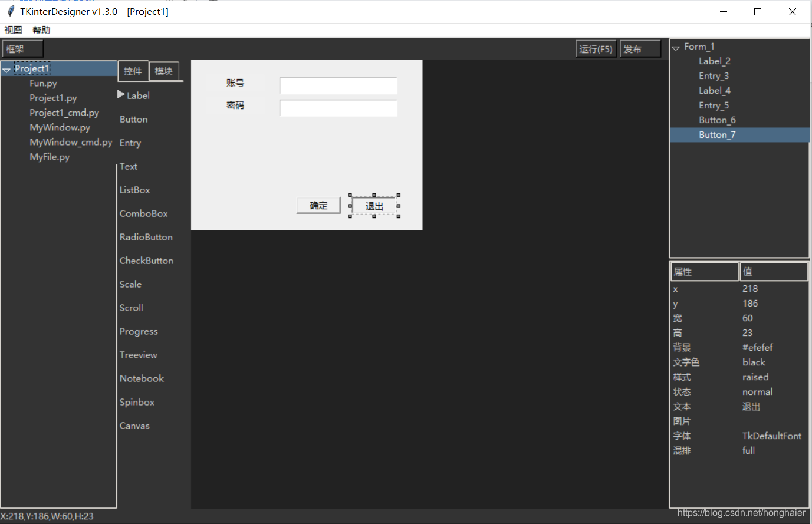Viewport: 812px width, 524px height.
Task: Collapse the Form_1 tree arrow
Action: click(676, 48)
